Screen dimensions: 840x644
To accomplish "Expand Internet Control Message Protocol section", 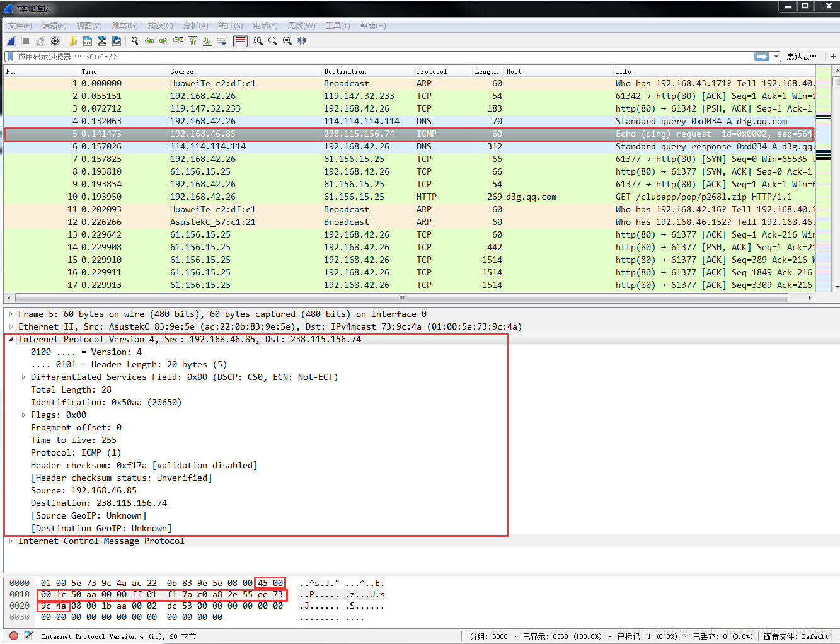I will point(11,541).
